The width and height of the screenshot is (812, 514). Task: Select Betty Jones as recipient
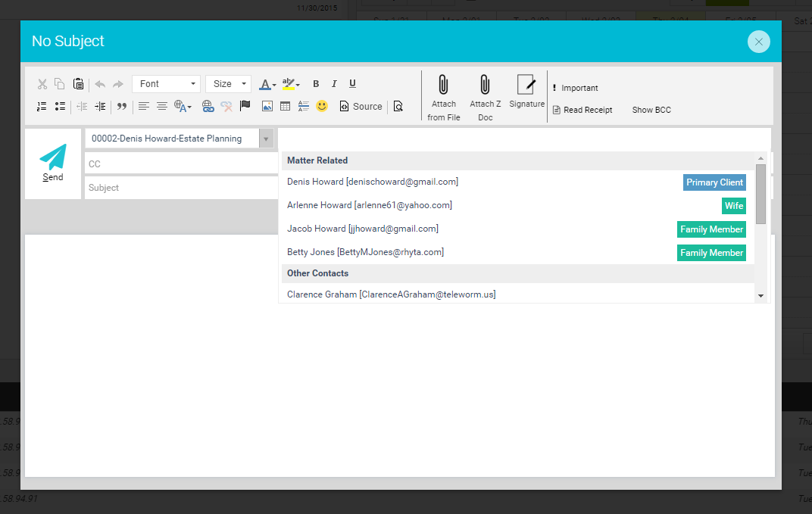[365, 252]
